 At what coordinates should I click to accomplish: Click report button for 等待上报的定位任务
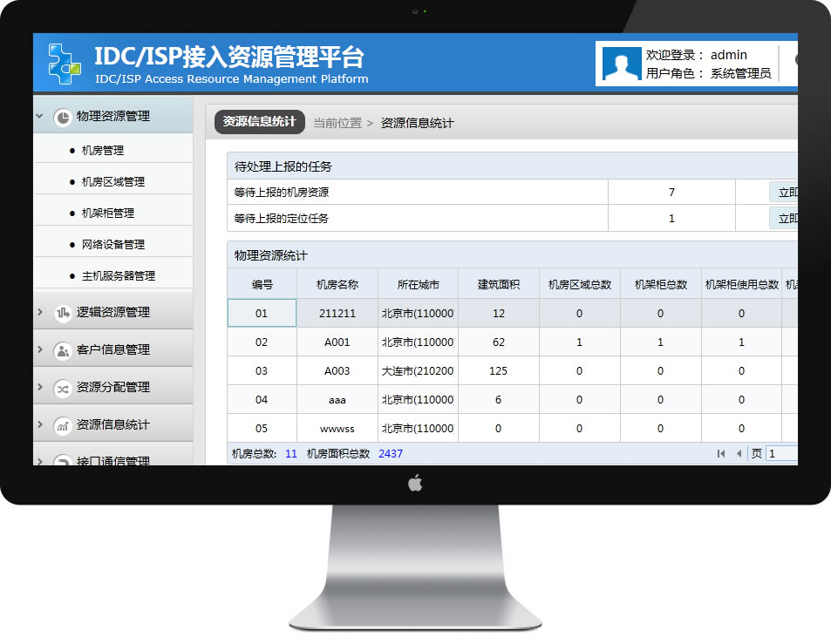[783, 219]
